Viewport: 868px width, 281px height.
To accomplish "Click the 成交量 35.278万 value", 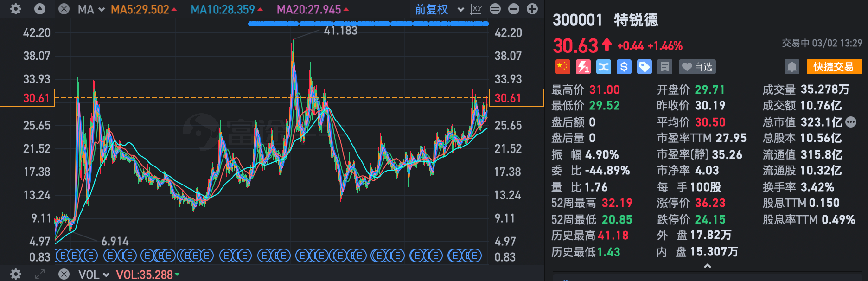I will (x=825, y=89).
